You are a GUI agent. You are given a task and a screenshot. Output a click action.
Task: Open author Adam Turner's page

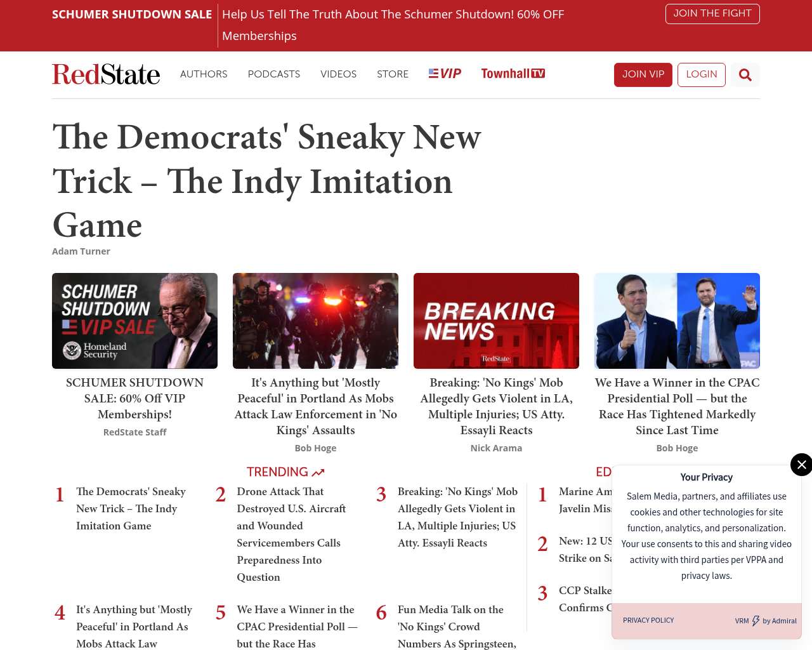pos(81,251)
